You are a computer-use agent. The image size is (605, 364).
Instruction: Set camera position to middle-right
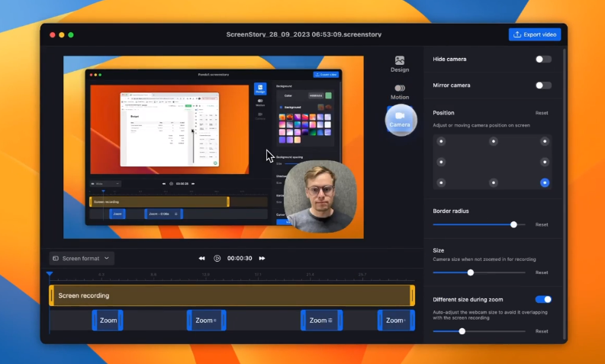pyautogui.click(x=545, y=162)
